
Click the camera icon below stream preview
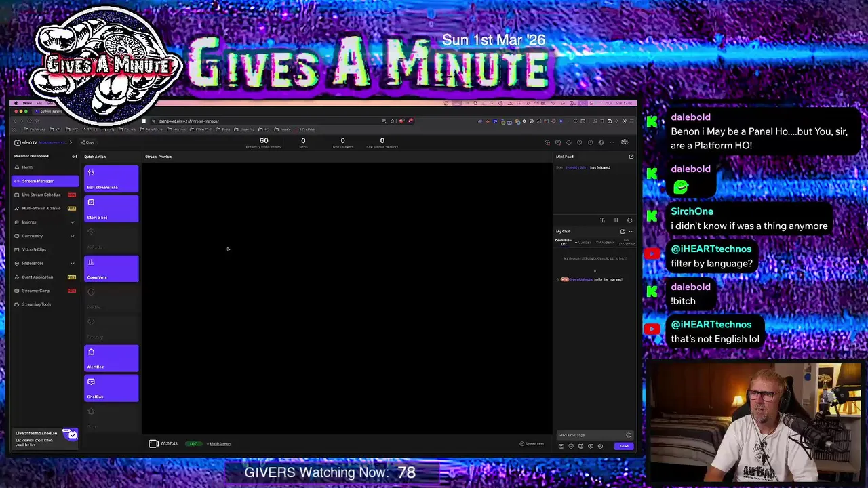tap(153, 444)
